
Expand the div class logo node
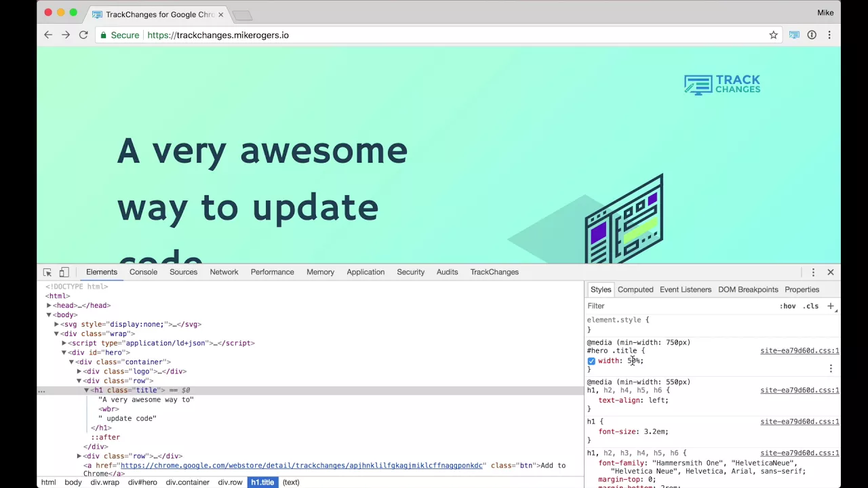(79, 372)
